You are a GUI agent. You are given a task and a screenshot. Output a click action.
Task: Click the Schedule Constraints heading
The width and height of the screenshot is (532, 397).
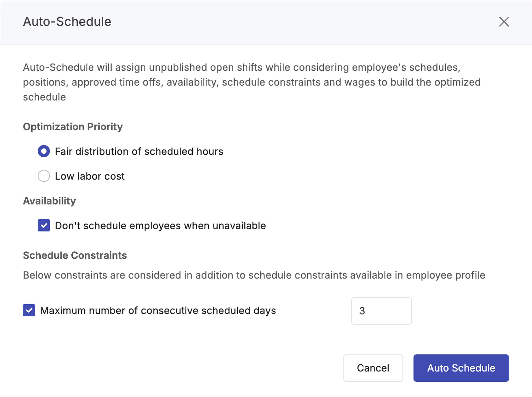pos(75,255)
